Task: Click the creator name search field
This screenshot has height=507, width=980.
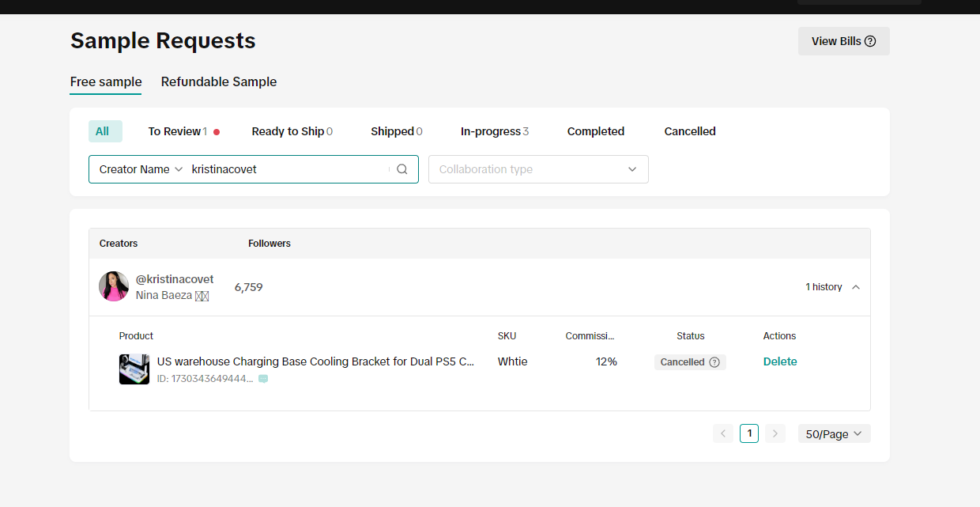Action: (288, 169)
